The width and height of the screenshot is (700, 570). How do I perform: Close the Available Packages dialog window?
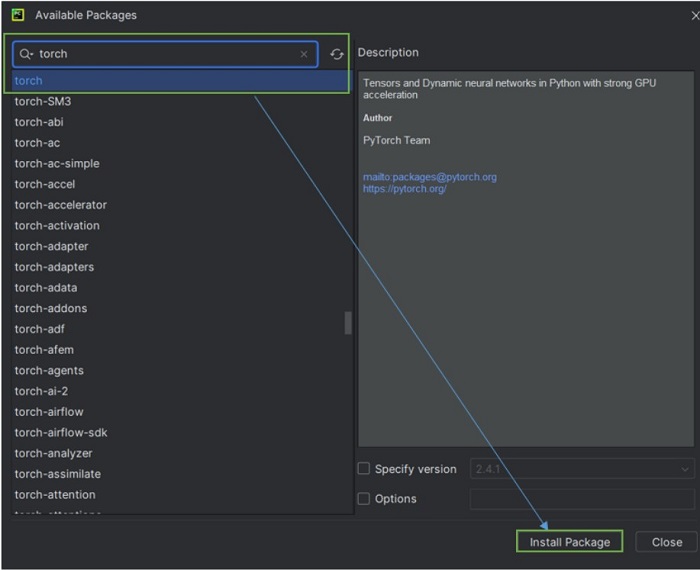click(x=680, y=15)
